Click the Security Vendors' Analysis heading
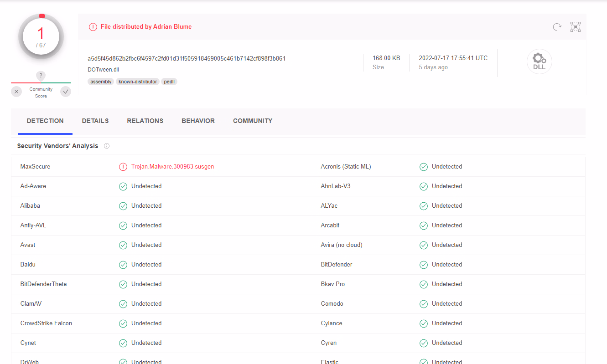607x364 pixels. coord(57,146)
